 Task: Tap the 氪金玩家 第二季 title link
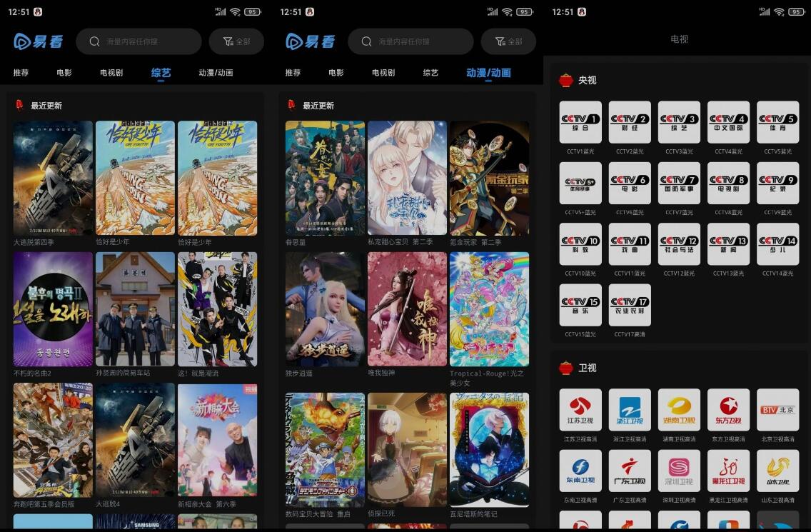point(475,243)
